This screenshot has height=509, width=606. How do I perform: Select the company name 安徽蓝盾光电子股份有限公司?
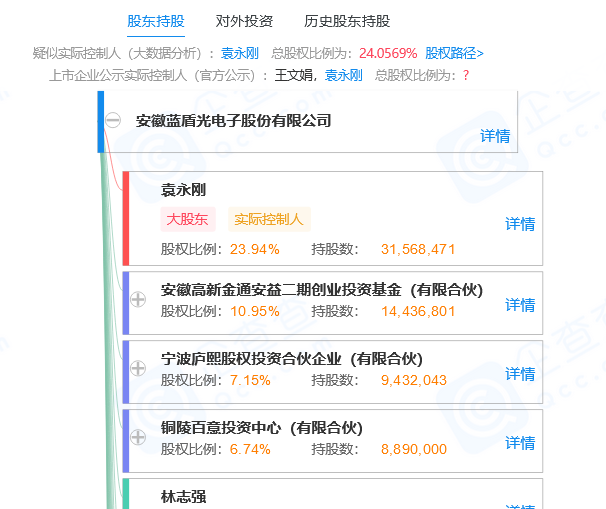233,121
